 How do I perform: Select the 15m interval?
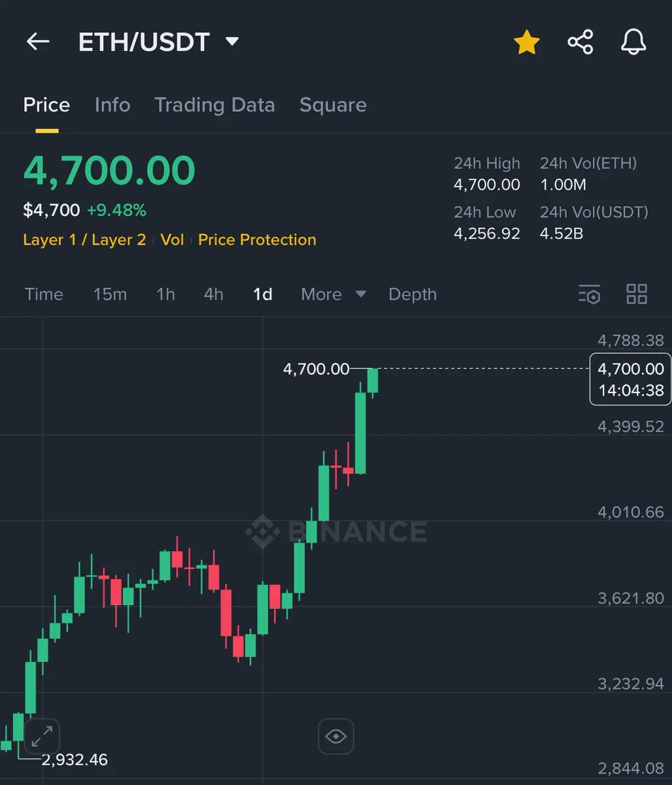[x=110, y=294]
